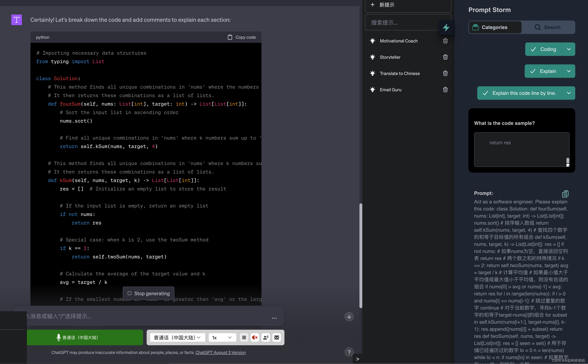Click the Motivational Coach prompt icon
Image resolution: width=588 pixels, height=364 pixels.
(373, 41)
